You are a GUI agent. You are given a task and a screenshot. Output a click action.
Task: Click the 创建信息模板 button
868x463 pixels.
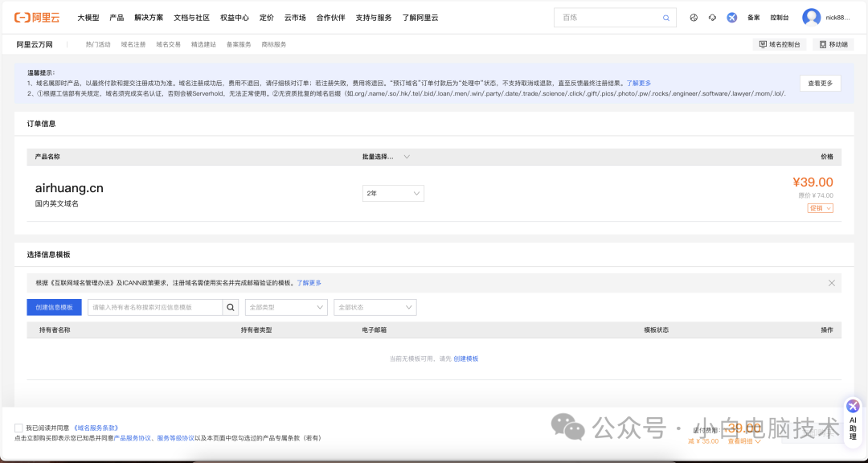click(x=55, y=307)
